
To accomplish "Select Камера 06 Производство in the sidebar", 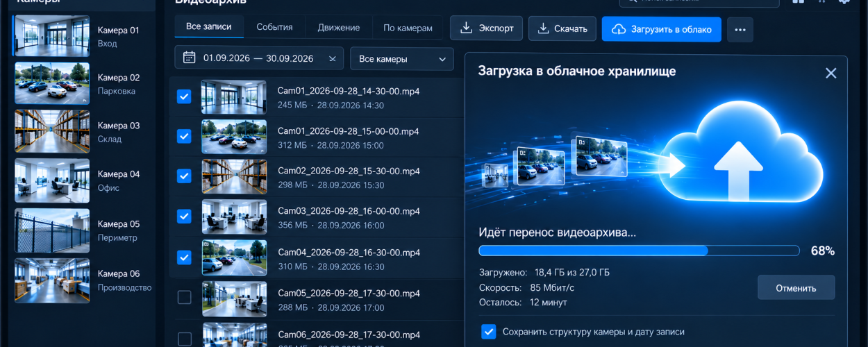I will pyautogui.click(x=84, y=280).
